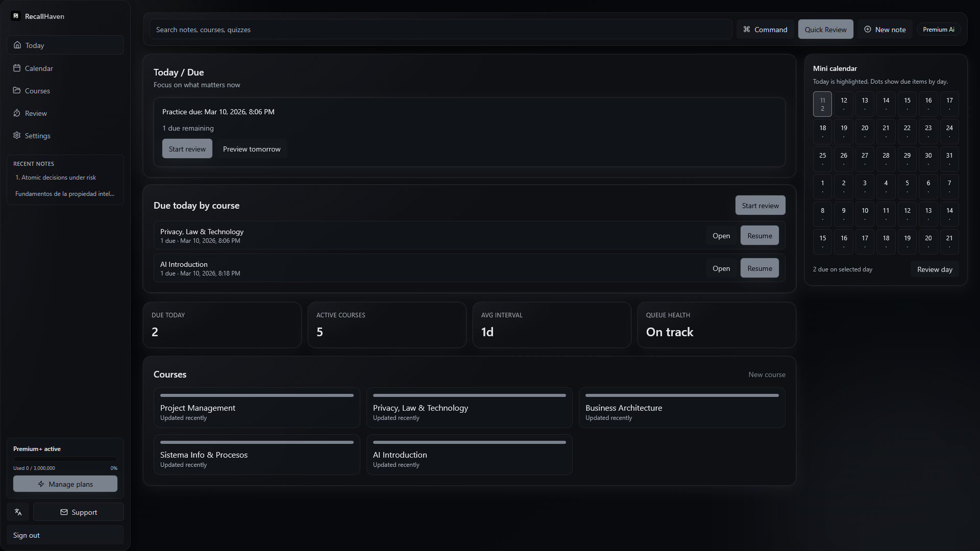Open the AI Introduction due item
The height and width of the screenshot is (551, 980).
721,268
